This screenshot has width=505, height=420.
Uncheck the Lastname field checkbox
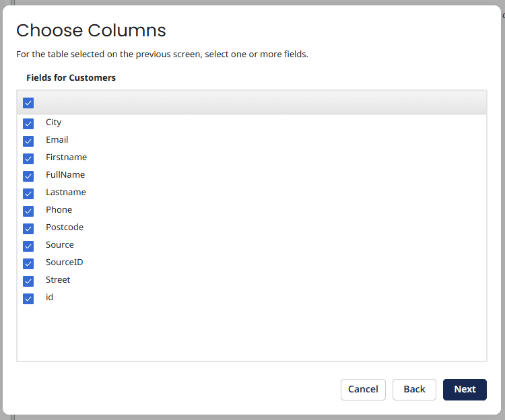[28, 194]
